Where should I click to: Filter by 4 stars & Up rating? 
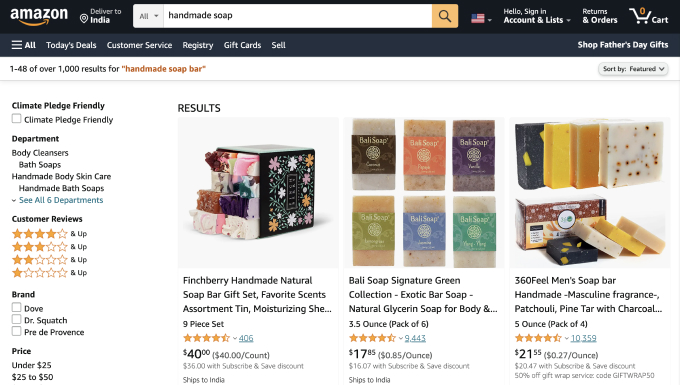point(49,234)
